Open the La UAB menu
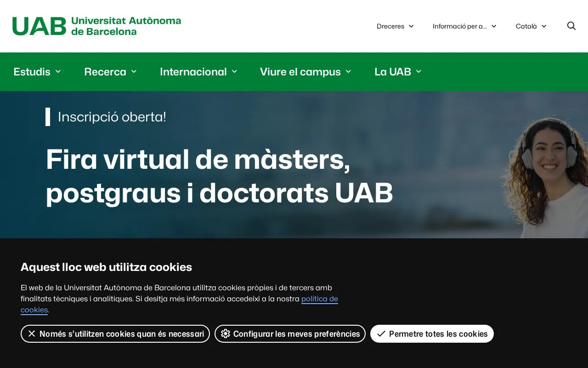Screen dimensions: 588x368 pos(398,72)
